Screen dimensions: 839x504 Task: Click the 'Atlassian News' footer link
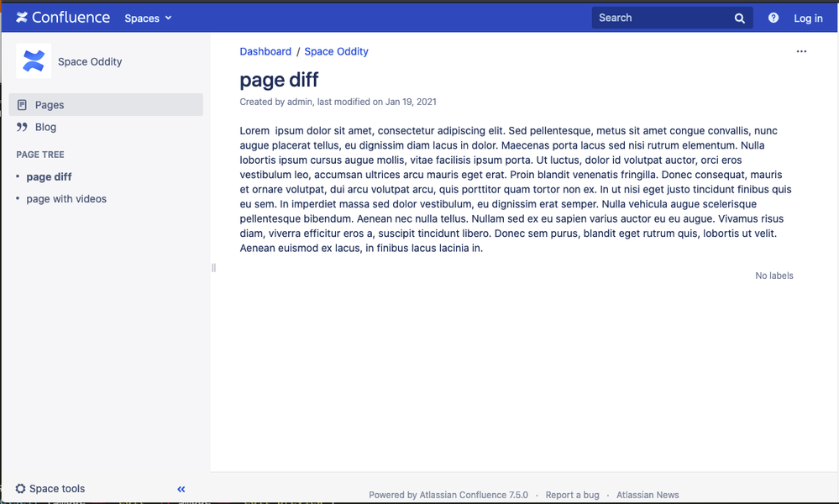tap(648, 495)
